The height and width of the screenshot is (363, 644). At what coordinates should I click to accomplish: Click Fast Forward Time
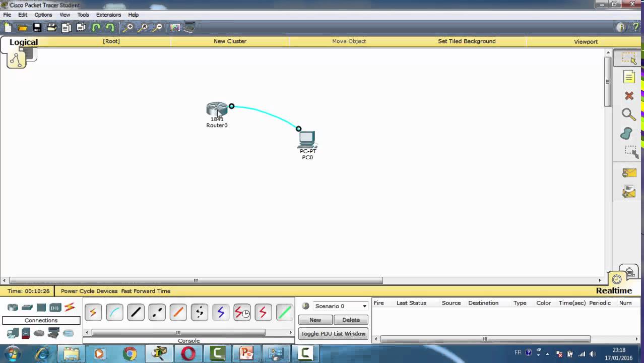click(146, 291)
